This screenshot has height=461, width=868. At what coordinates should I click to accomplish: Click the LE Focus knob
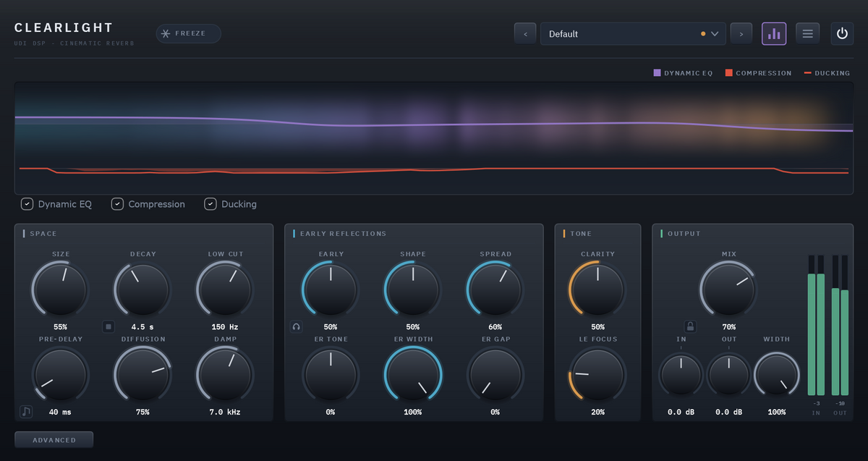tap(597, 374)
